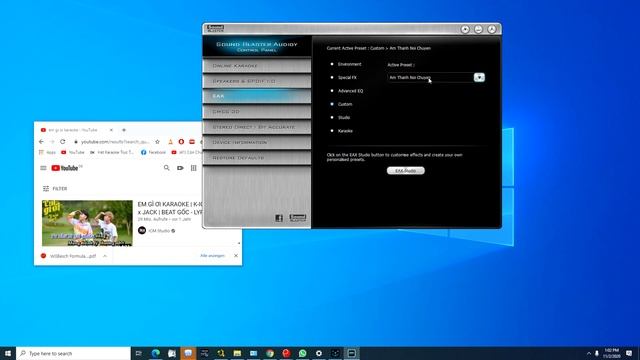Expand the pdf download options chevron
Screen dimensions: 640x360
tap(105, 256)
